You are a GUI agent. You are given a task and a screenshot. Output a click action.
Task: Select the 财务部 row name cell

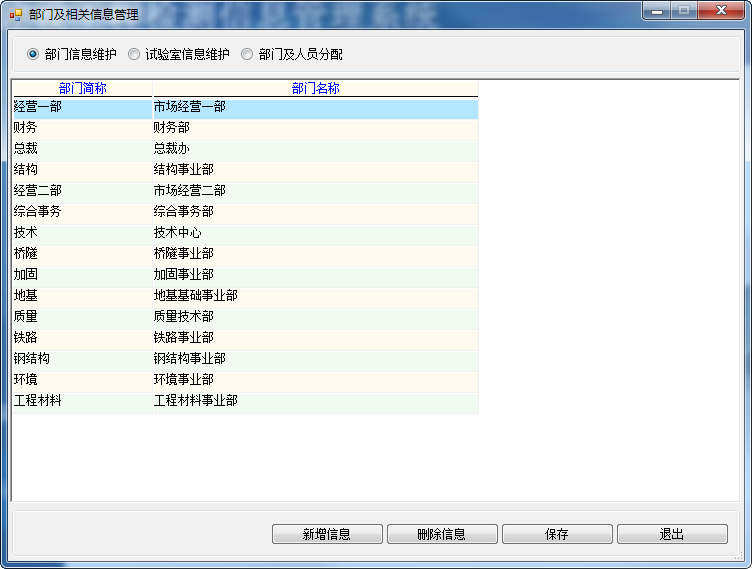click(315, 128)
